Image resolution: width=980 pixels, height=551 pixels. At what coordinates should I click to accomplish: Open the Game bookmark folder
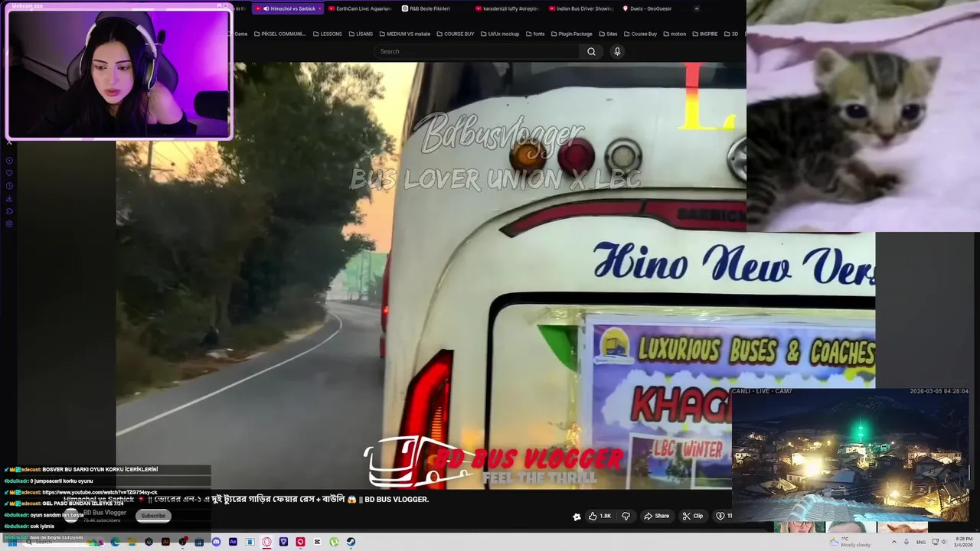(240, 34)
